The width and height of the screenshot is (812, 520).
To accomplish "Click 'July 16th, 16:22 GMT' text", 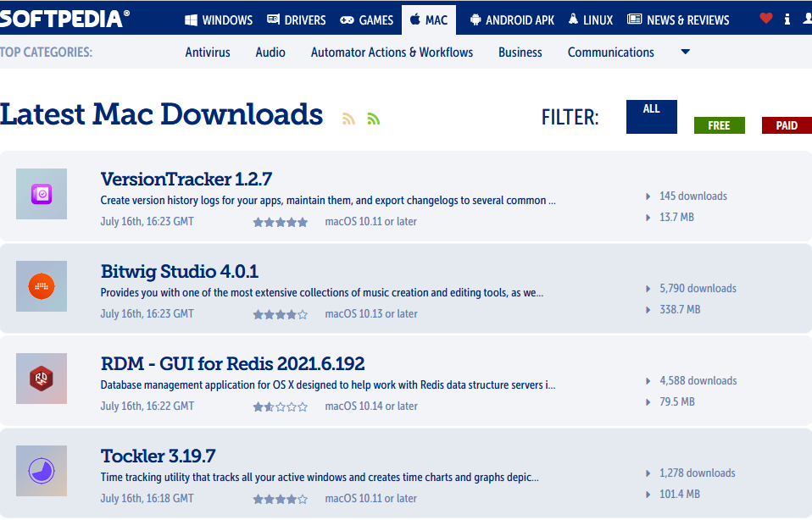I will (147, 407).
